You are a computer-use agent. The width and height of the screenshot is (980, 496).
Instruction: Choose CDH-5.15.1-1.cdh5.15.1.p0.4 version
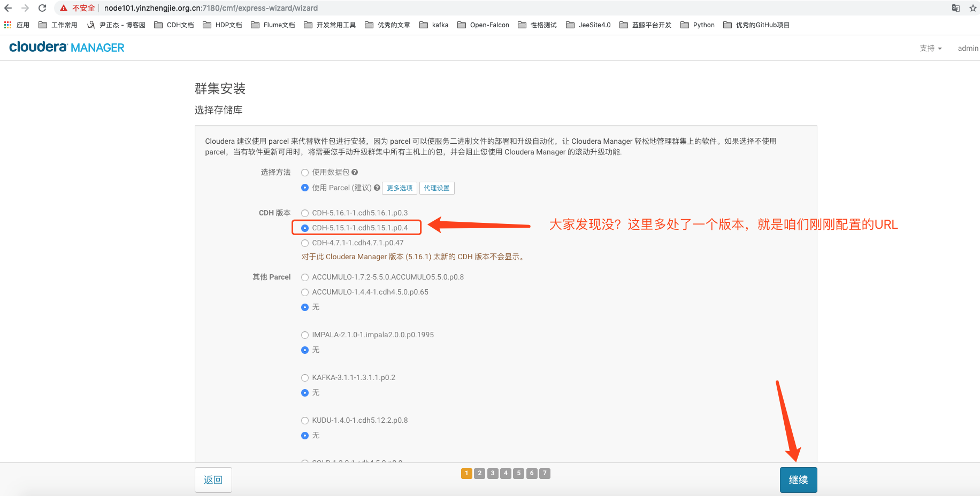coord(305,228)
